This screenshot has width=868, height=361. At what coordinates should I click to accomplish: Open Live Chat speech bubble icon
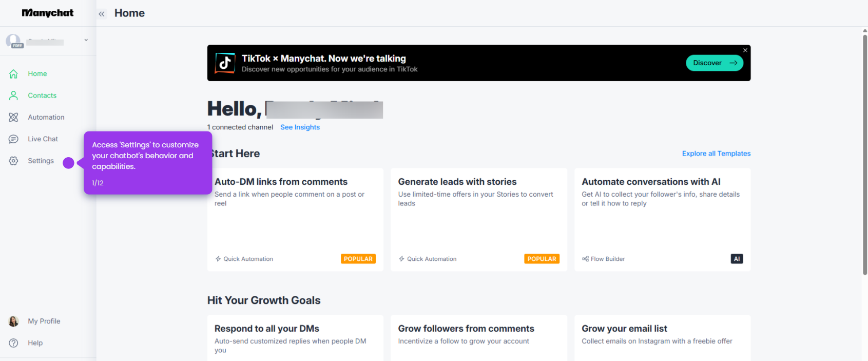tap(13, 139)
